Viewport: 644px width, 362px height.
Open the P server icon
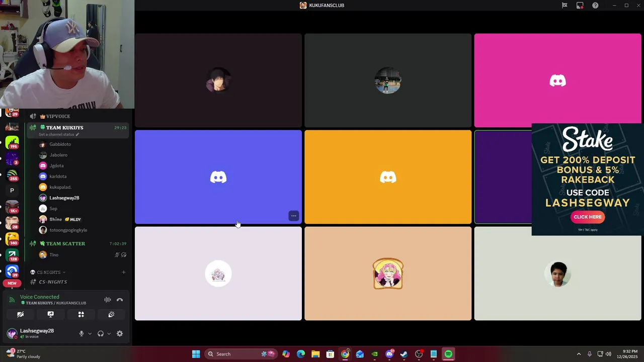[x=12, y=191]
